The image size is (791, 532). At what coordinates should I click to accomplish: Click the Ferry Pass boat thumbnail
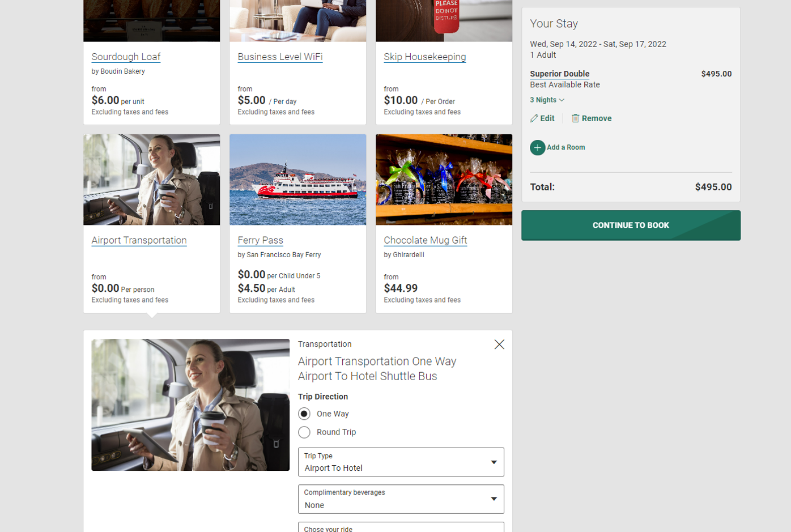tap(297, 180)
